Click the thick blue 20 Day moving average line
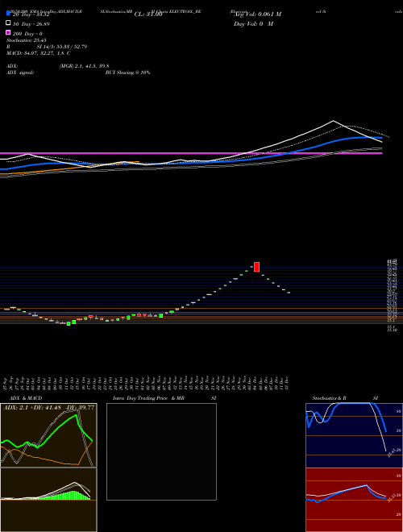The image size is (403, 532). [x=191, y=162]
